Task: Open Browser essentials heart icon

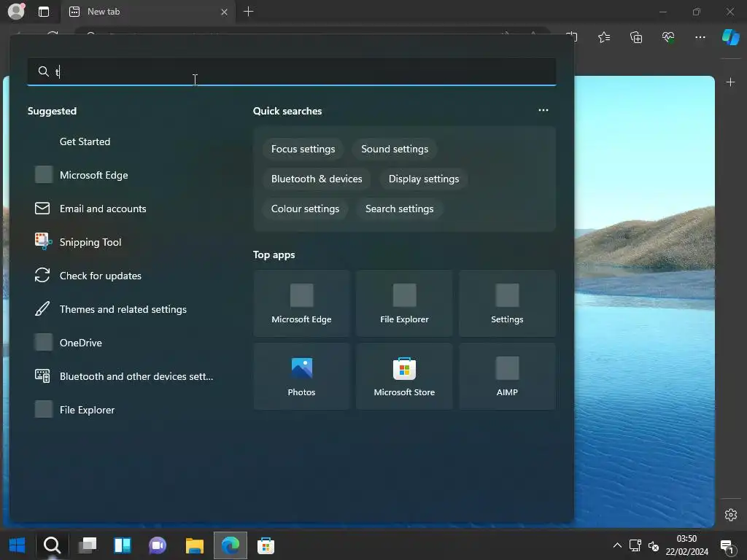Action: click(668, 37)
